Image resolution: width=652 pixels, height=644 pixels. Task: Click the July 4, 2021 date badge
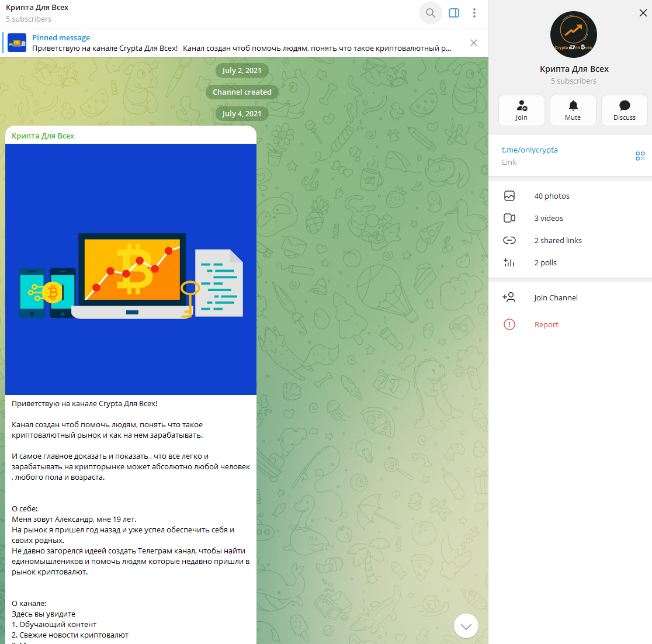click(242, 113)
